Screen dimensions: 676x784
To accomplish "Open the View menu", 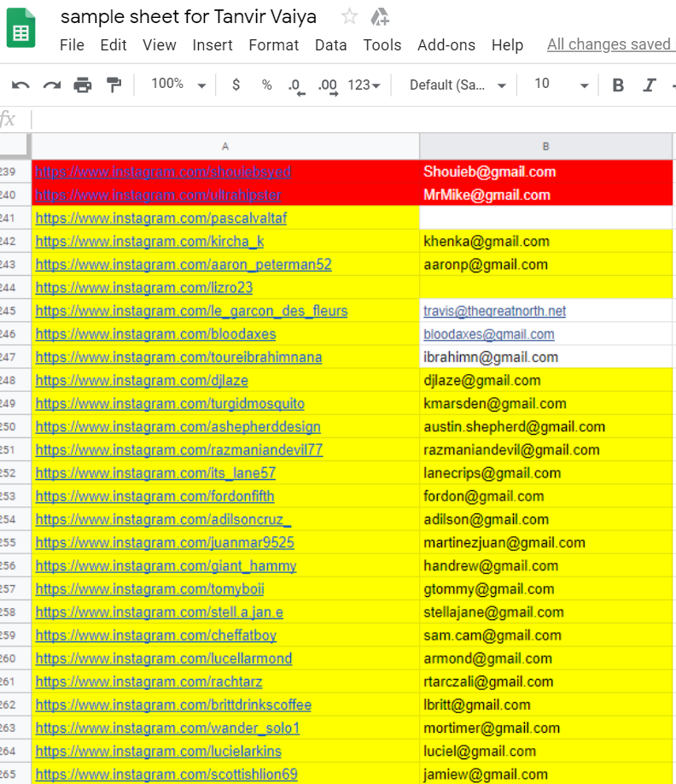I will (x=160, y=45).
